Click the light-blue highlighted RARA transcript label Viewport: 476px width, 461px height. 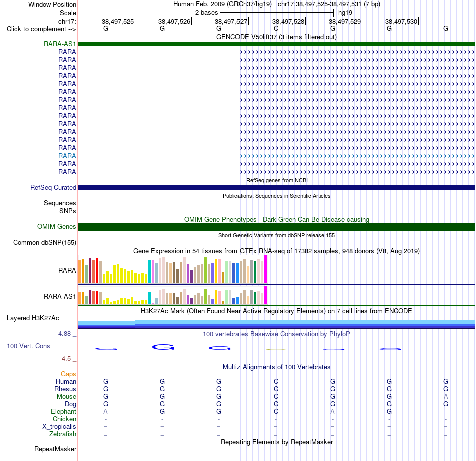[67, 156]
